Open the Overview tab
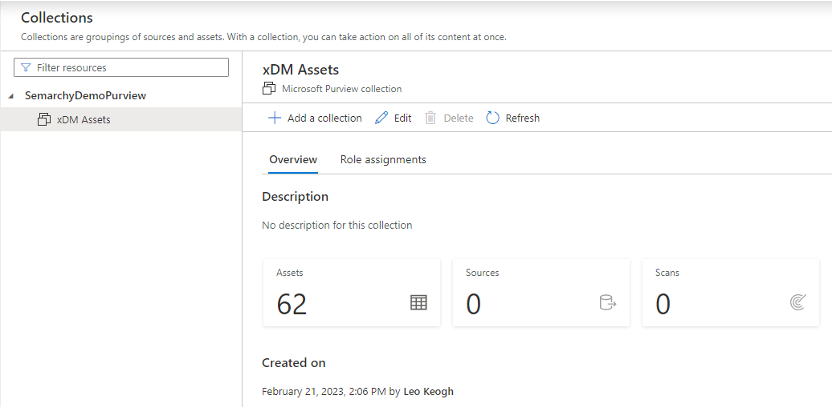Screen dimensions: 832x408 [293, 160]
